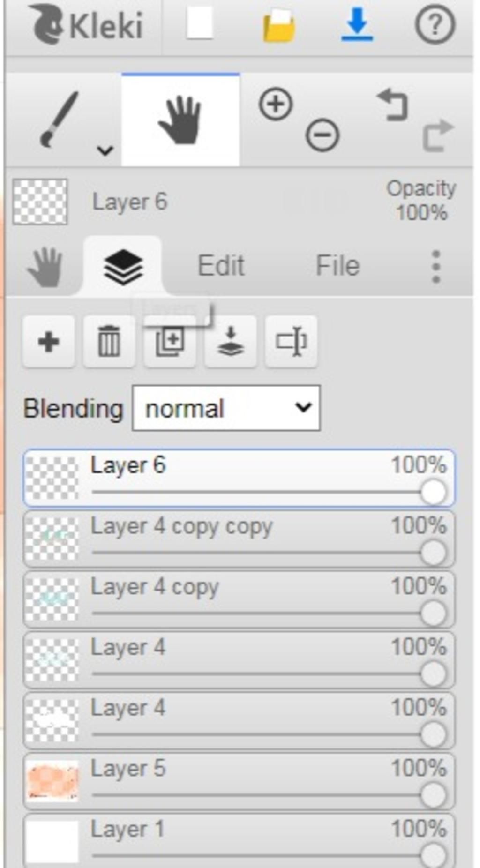Download the image with blue arrow
The height and width of the screenshot is (868, 480).
[357, 24]
